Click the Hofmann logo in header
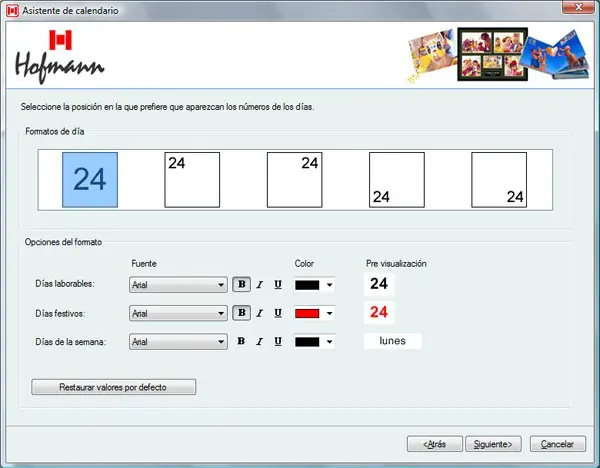600x468 pixels. coord(60,57)
